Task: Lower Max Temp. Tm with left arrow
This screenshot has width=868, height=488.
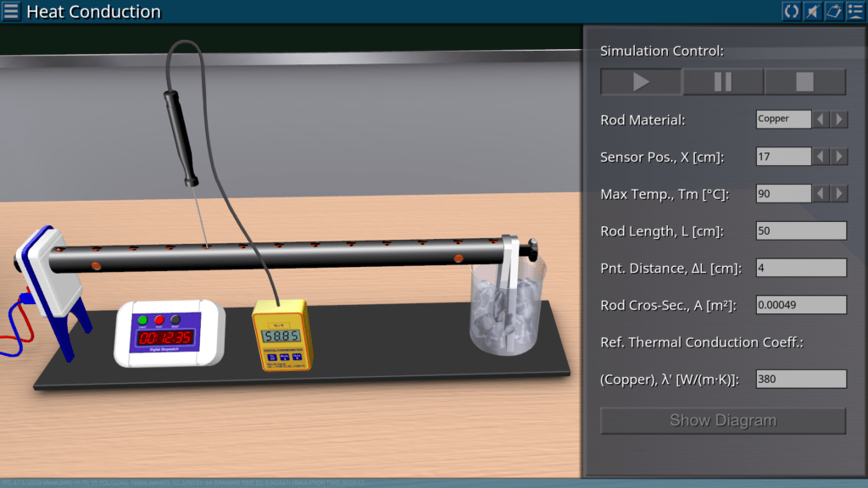Action: point(821,194)
